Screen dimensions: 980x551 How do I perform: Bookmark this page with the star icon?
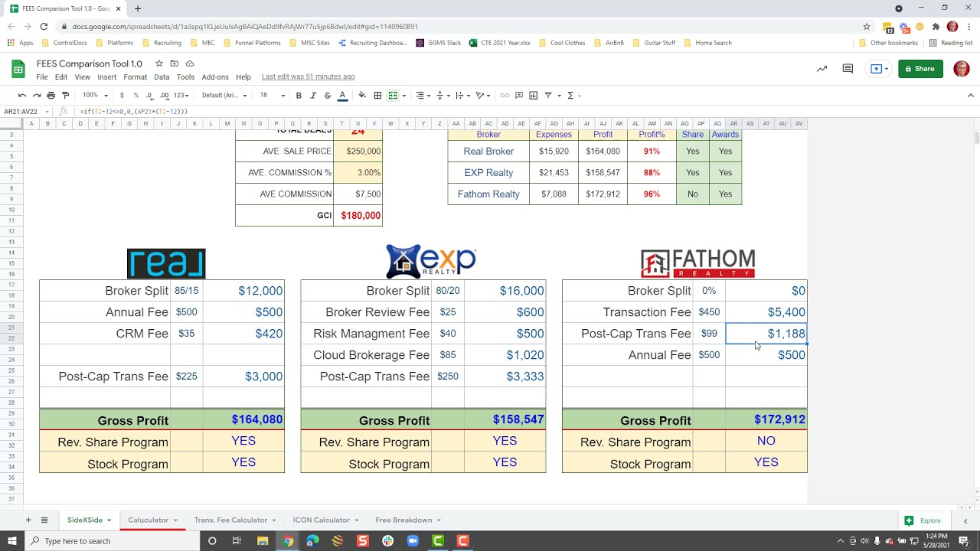point(867,26)
